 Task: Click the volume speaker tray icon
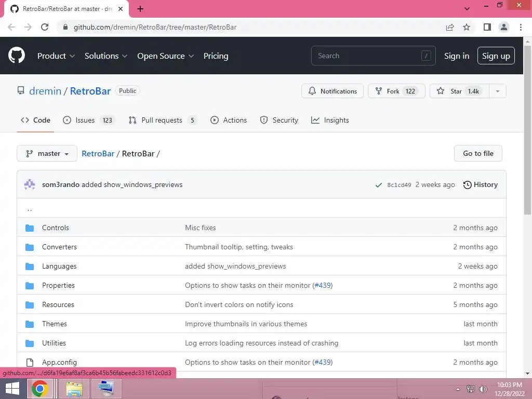pos(483,389)
